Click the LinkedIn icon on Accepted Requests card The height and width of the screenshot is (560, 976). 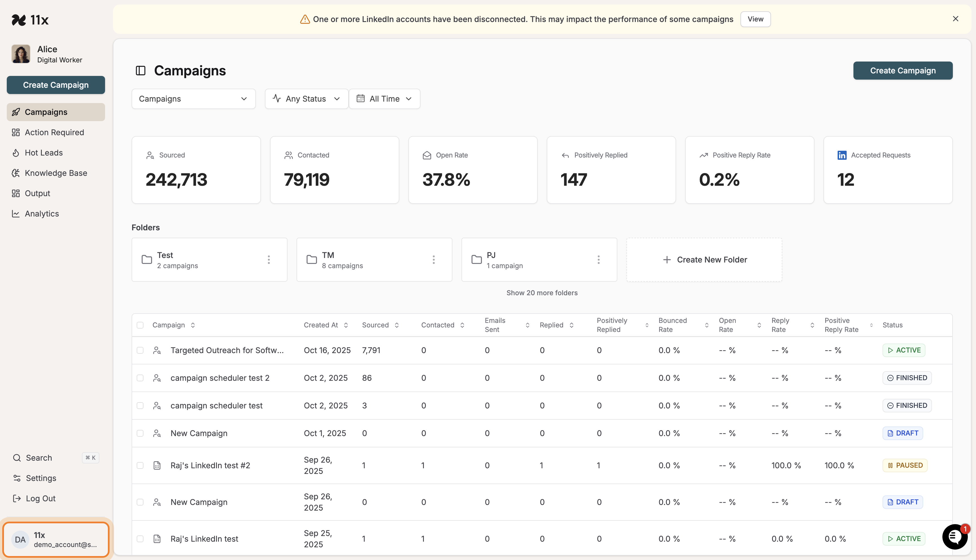[842, 155]
